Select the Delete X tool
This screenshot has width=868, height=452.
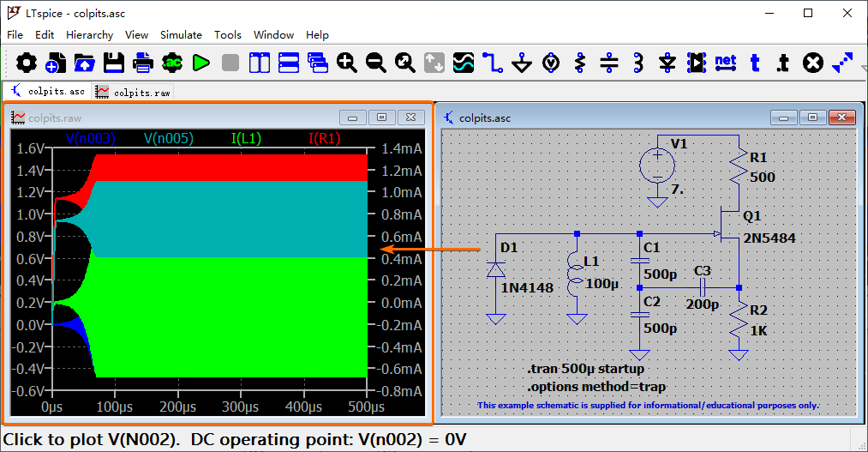812,63
